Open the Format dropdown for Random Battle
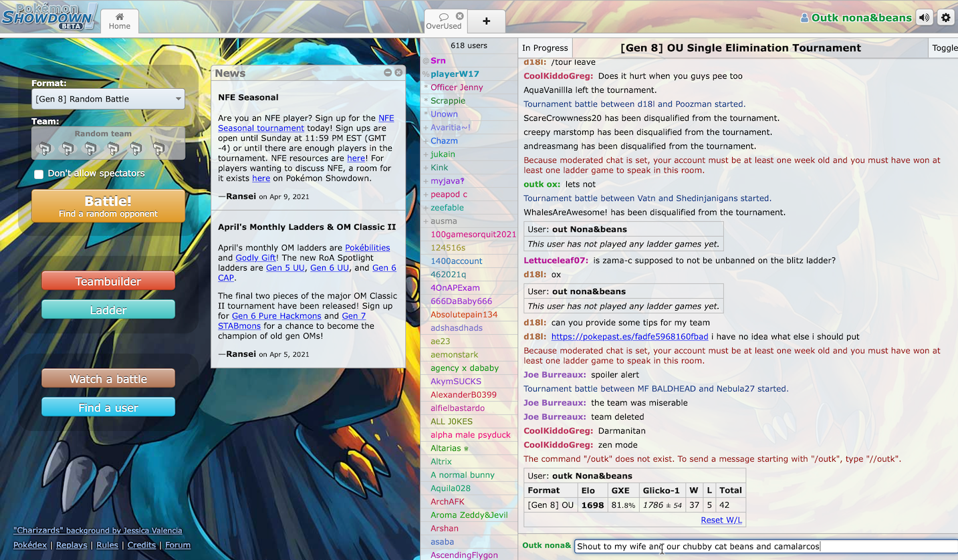The height and width of the screenshot is (560, 958). pos(108,99)
